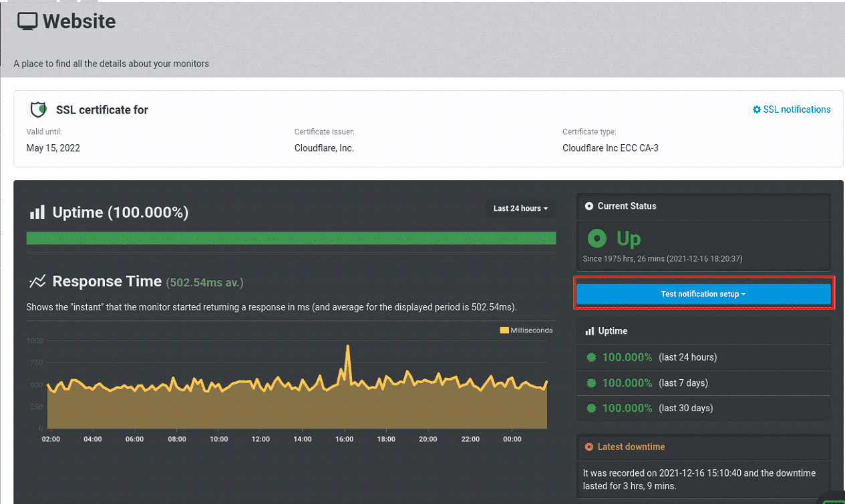Click the green dot beside the last 30 days percentage

point(591,408)
